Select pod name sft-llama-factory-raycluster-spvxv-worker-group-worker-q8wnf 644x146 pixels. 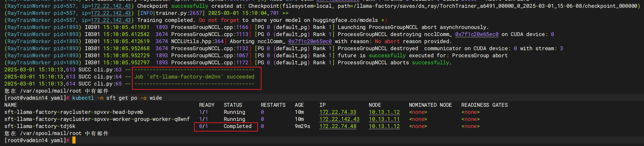click(97, 119)
